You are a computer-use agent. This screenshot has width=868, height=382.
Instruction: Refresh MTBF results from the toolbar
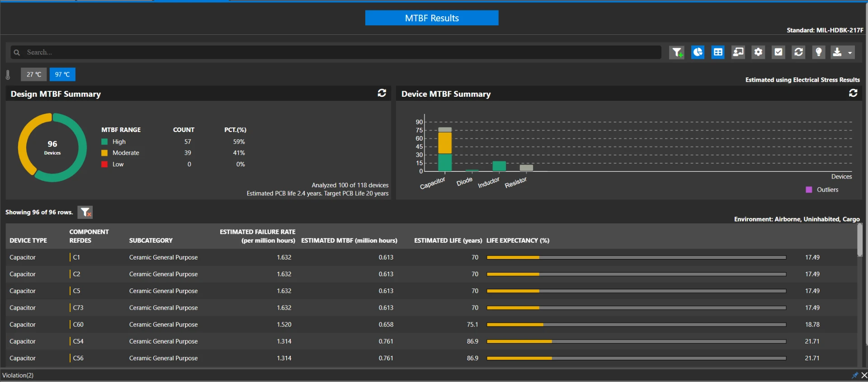(x=799, y=52)
